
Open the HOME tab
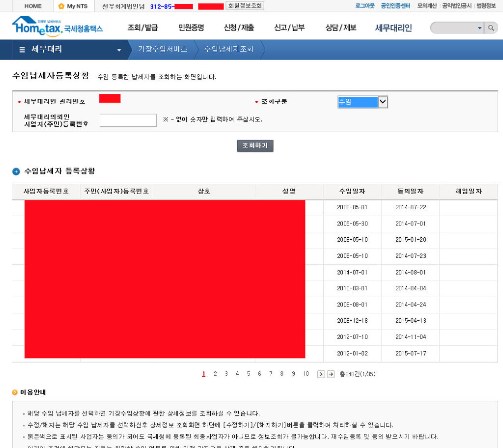click(x=33, y=6)
